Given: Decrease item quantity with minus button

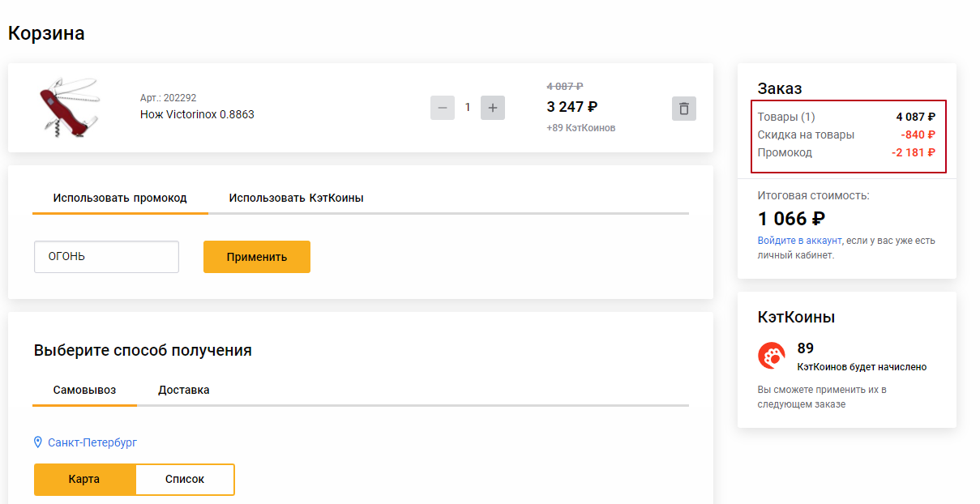Looking at the screenshot, I should [443, 108].
